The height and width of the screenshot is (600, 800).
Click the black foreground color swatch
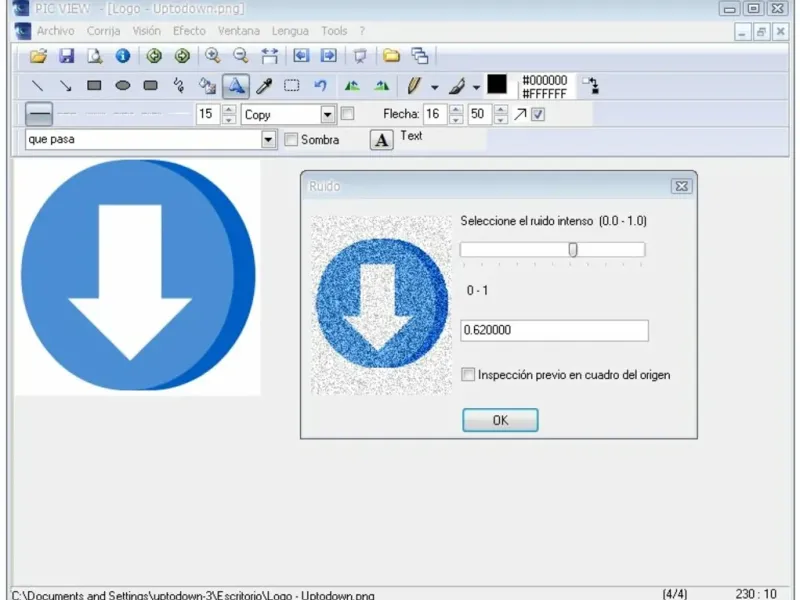pyautogui.click(x=496, y=84)
